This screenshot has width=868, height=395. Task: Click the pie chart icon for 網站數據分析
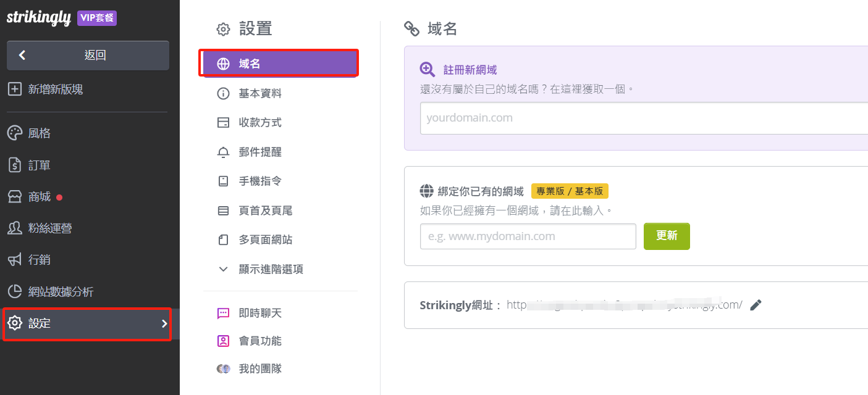(x=14, y=291)
